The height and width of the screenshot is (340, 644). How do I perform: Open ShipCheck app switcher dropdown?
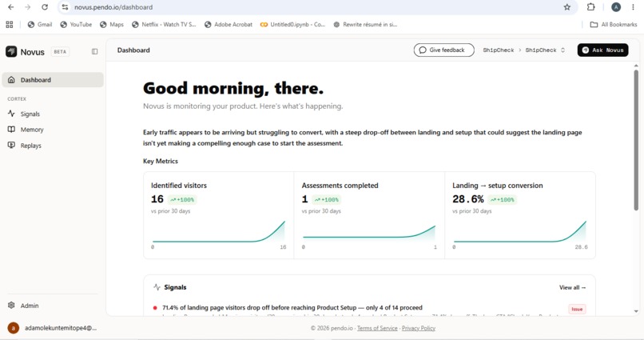546,50
